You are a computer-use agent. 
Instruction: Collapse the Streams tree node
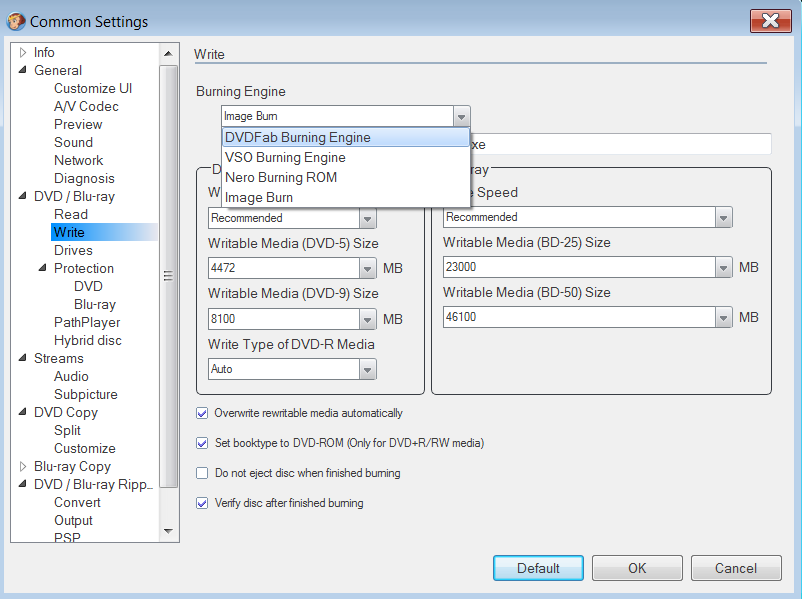pyautogui.click(x=23, y=358)
